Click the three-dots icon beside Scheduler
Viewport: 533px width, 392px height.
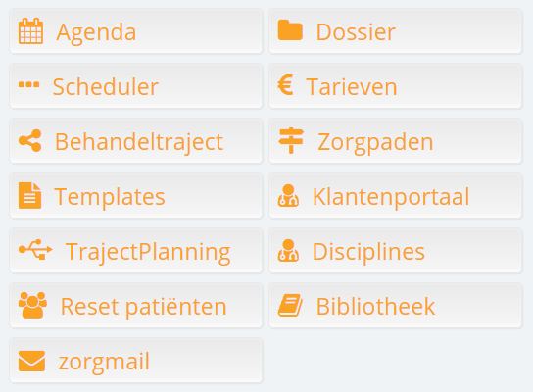[28, 84]
